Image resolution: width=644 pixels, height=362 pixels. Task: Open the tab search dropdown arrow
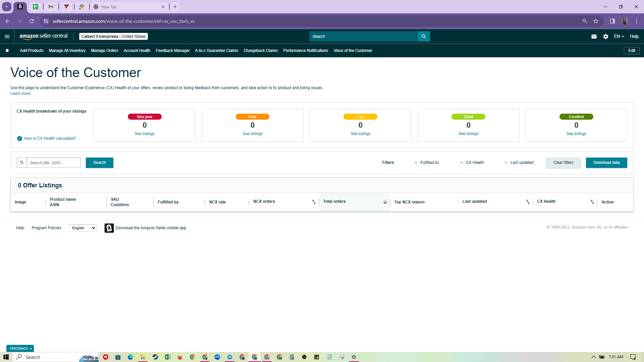(7, 7)
